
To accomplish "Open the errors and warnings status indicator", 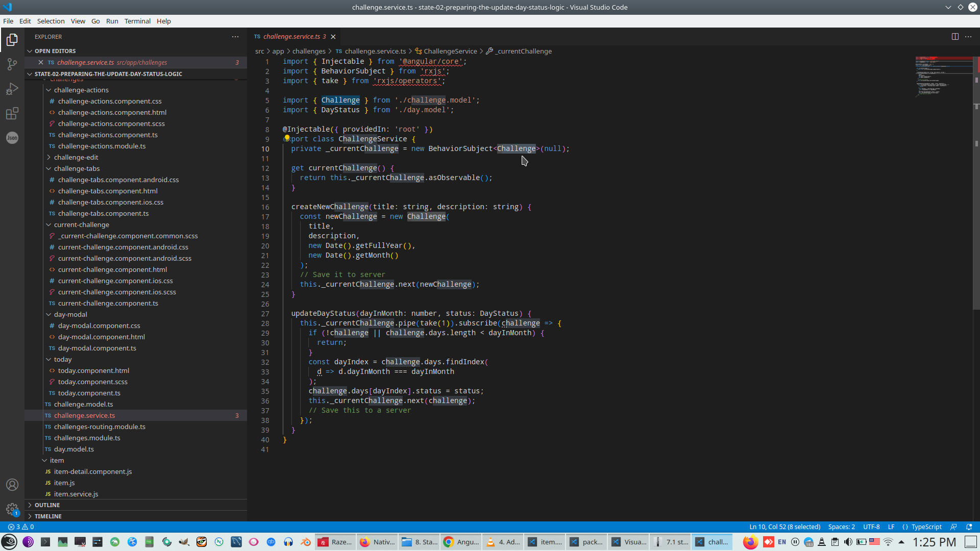I will (21, 527).
